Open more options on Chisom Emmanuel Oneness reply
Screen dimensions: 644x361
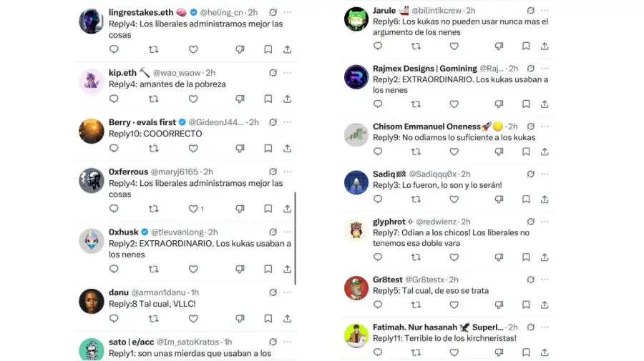pos(545,127)
